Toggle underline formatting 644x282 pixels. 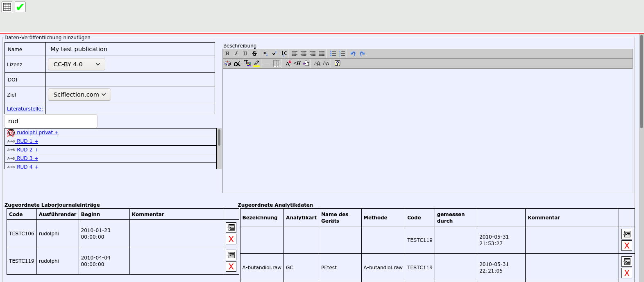click(245, 54)
